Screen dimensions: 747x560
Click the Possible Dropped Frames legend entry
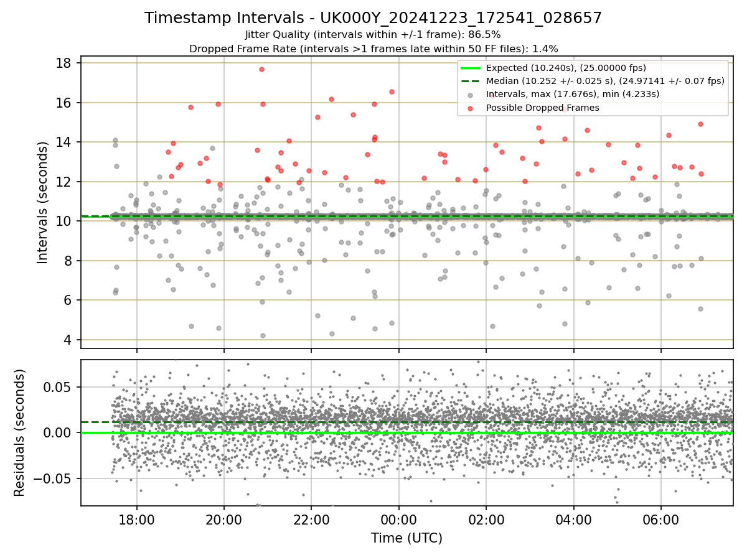coord(542,108)
